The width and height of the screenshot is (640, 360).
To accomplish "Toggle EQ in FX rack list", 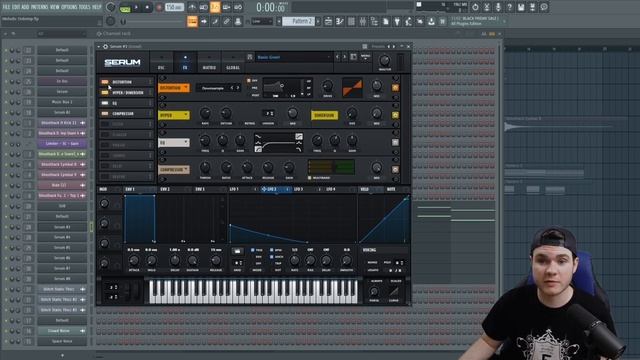I will (x=105, y=103).
